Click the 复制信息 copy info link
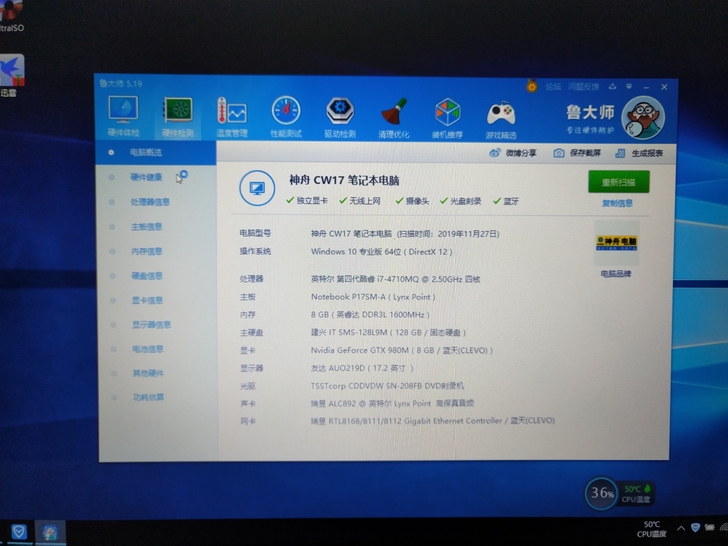Image resolution: width=728 pixels, height=546 pixels. pos(617,203)
